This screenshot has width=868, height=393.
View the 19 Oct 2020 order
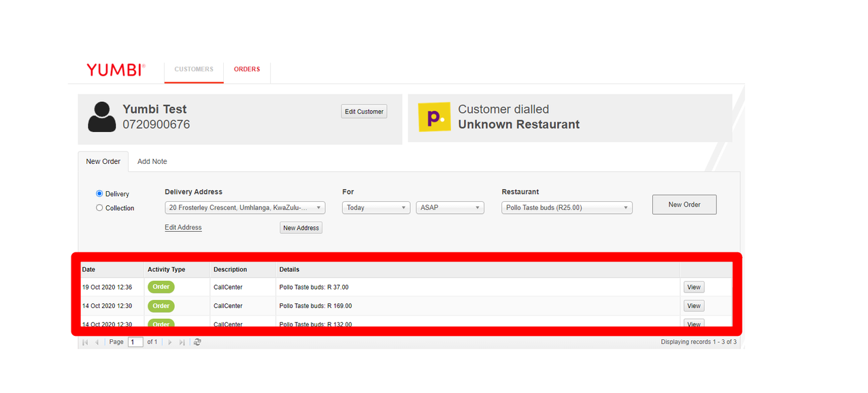(x=694, y=287)
